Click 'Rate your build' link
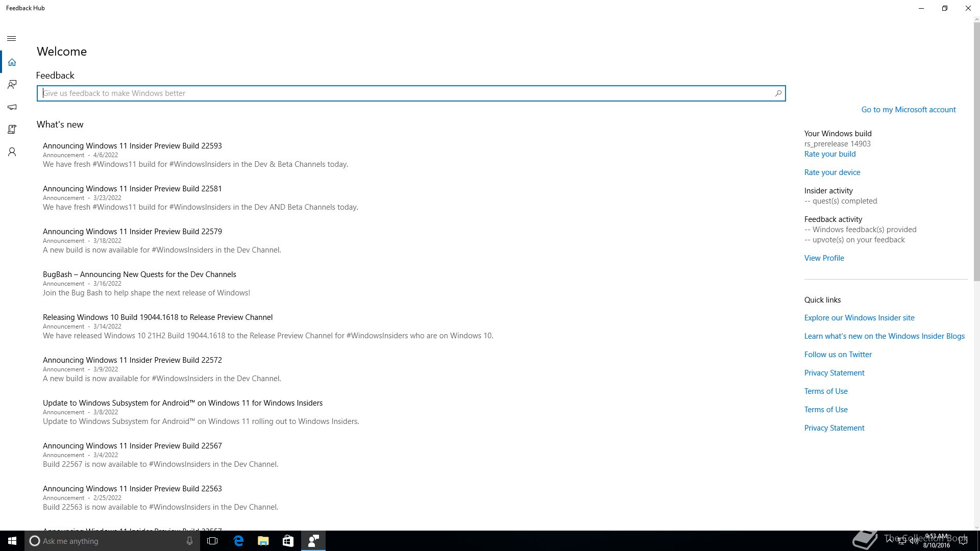980x551 pixels. pyautogui.click(x=830, y=154)
